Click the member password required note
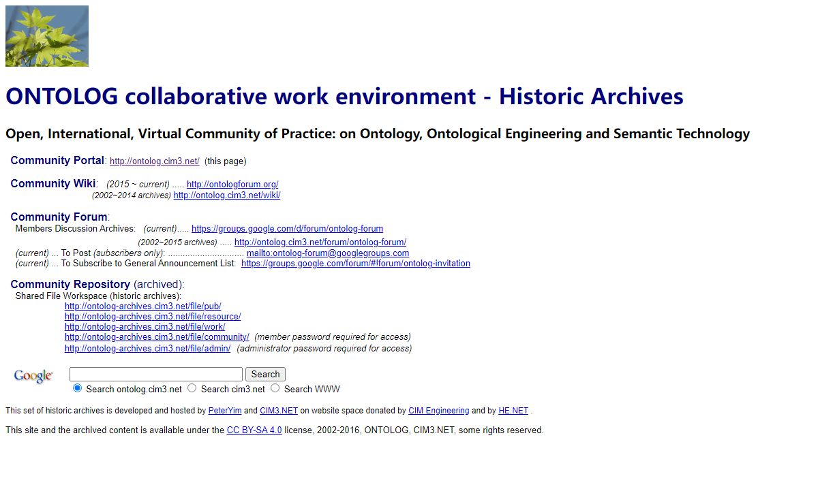Screen dimensions: 818x504 333,337
